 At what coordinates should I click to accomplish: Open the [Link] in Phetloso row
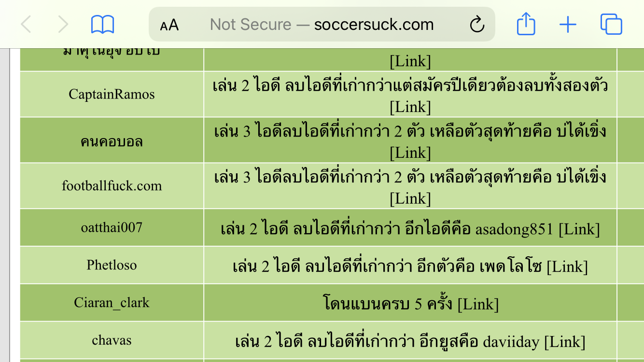tap(567, 266)
